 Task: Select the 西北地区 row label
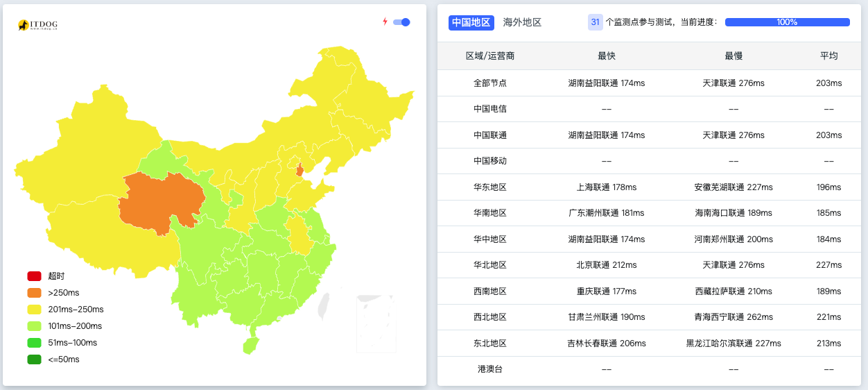pyautogui.click(x=490, y=317)
